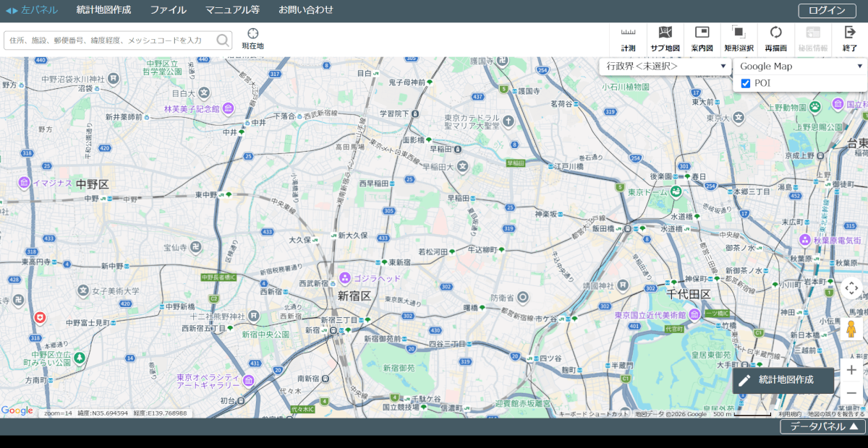Open the 計測 measurement tool
This screenshot has width=868, height=448.
point(628,39)
